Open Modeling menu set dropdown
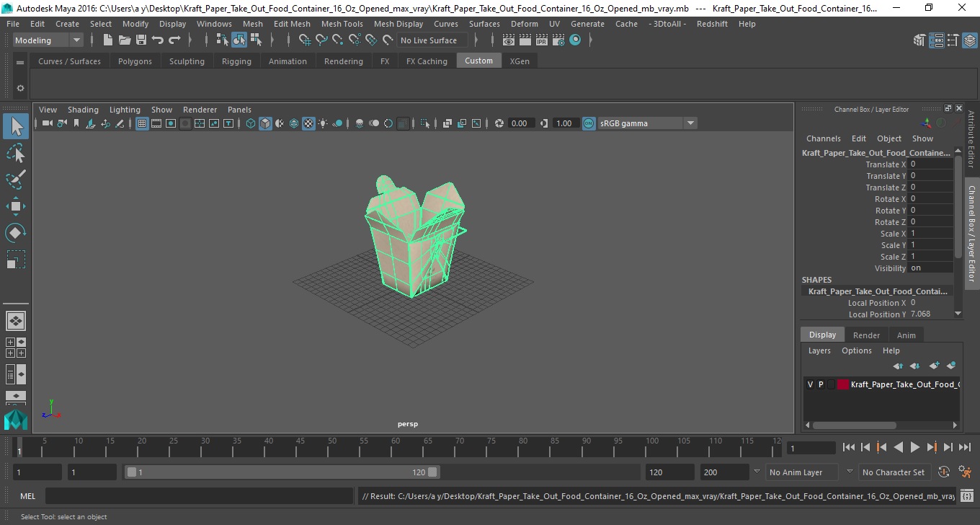980x525 pixels. (x=48, y=40)
